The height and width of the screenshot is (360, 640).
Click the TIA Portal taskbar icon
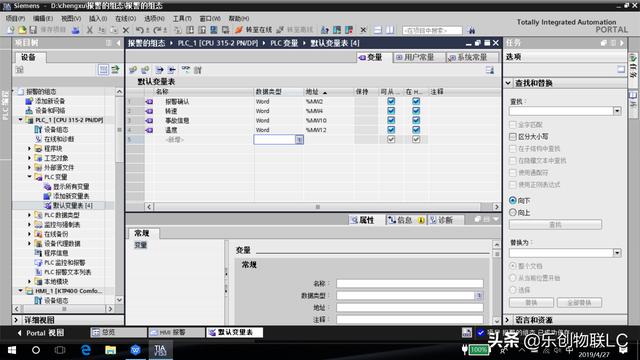(160, 350)
